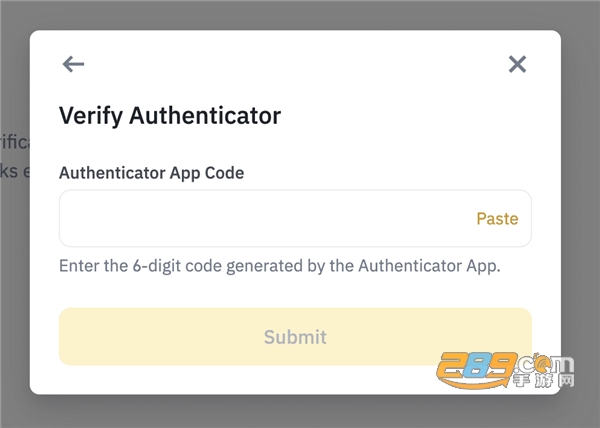
Task: Click the Authenticator App words in the helper text
Action: coord(429,266)
